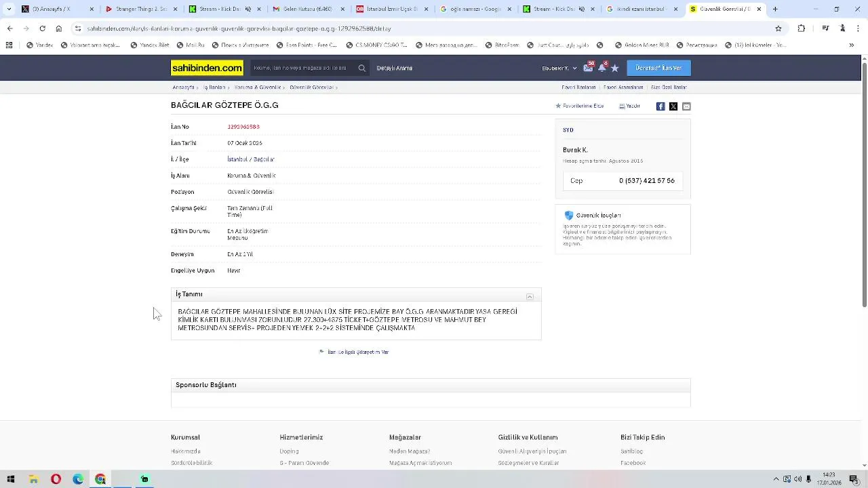Open Favori İlanlarım link

point(578,87)
